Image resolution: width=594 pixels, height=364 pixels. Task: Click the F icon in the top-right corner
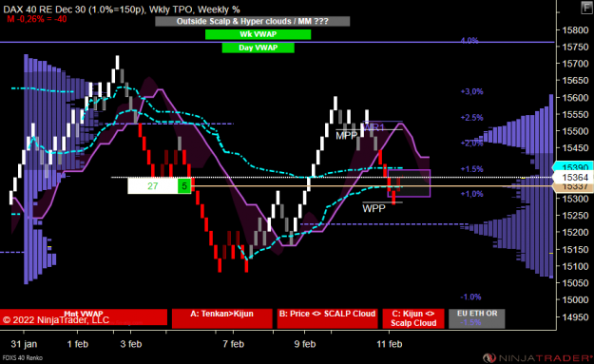point(586,8)
